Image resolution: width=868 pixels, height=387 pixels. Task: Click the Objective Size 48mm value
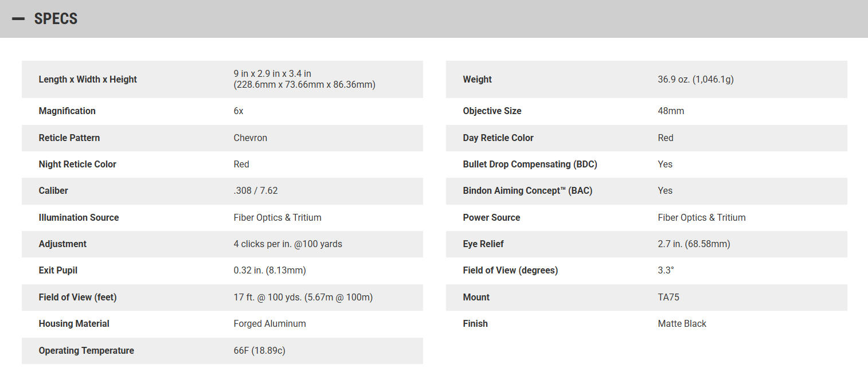click(x=671, y=111)
